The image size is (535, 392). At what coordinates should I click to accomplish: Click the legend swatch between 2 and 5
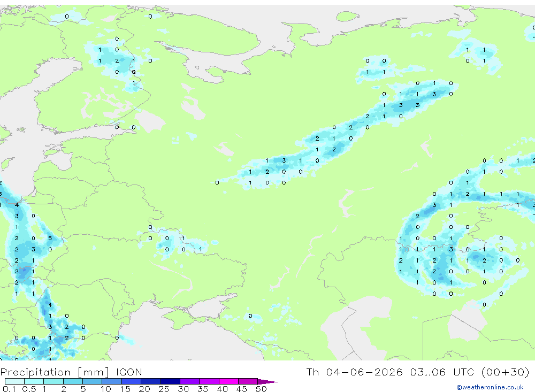pos(73,381)
